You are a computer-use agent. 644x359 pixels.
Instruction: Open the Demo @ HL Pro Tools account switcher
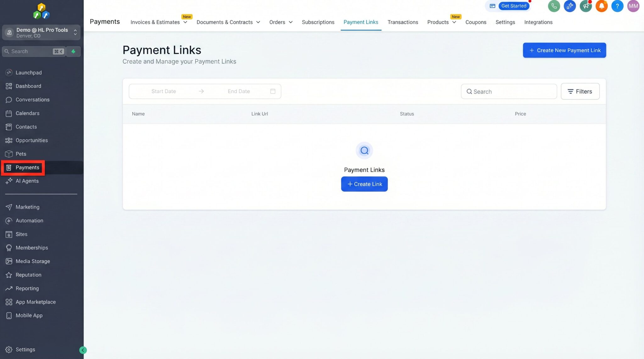pyautogui.click(x=41, y=32)
